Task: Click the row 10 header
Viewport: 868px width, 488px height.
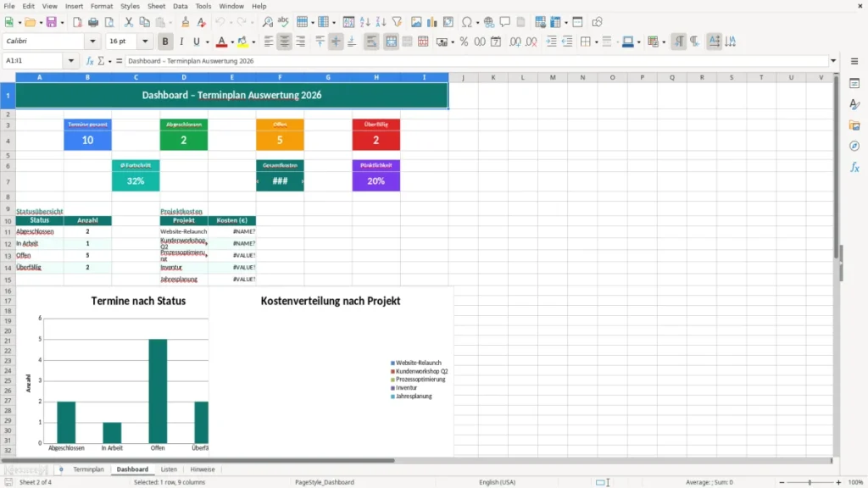Action: 8,220
